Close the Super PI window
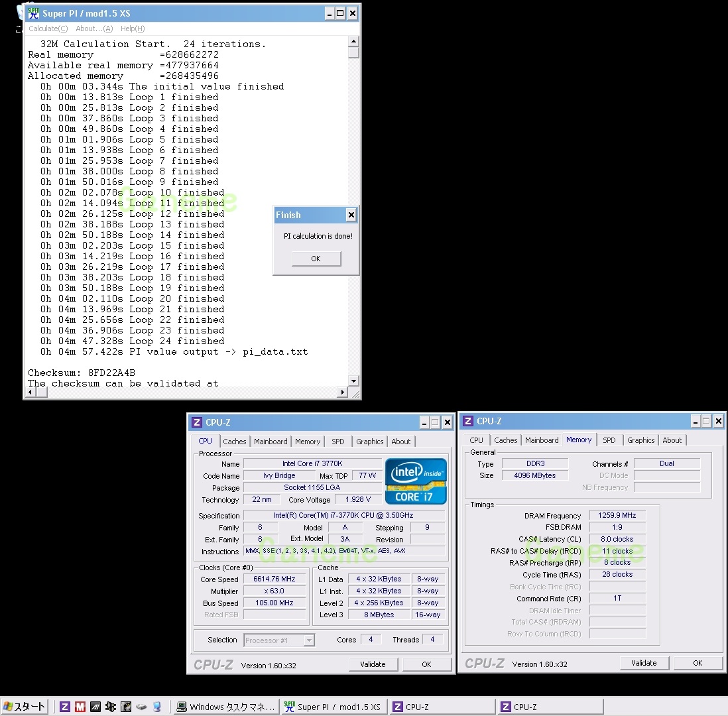Screen dimensions: 728x716 click(x=352, y=13)
